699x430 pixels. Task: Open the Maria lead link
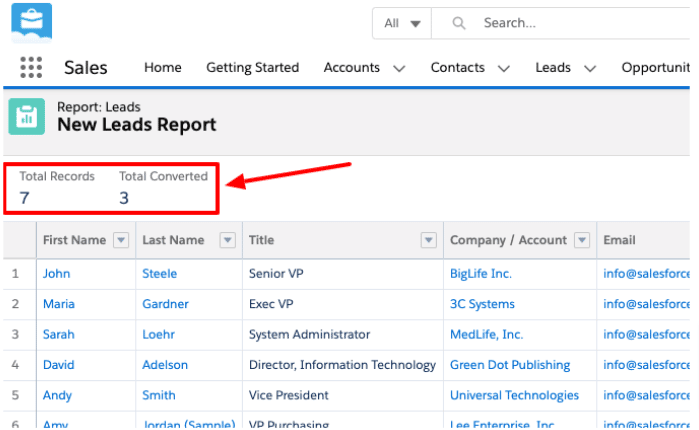(58, 304)
